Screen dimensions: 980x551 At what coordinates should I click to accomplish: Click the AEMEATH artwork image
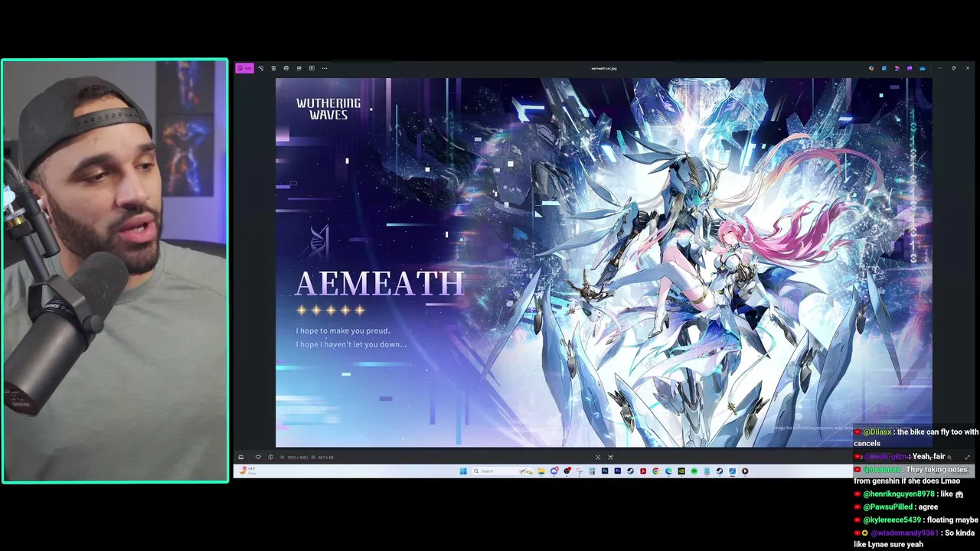604,262
